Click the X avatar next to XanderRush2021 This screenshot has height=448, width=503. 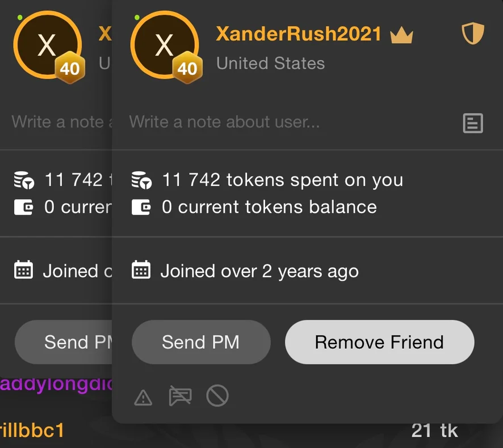click(164, 45)
